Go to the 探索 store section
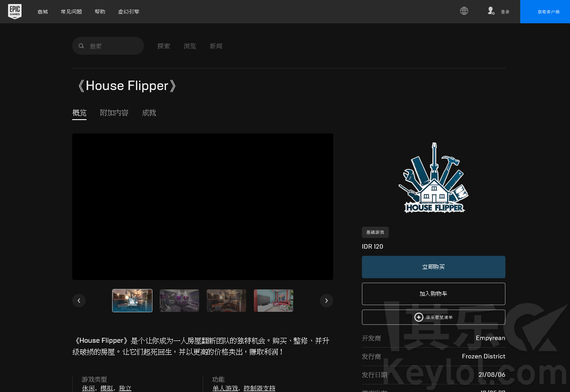Viewport: 570px width, 392px height. click(x=164, y=46)
